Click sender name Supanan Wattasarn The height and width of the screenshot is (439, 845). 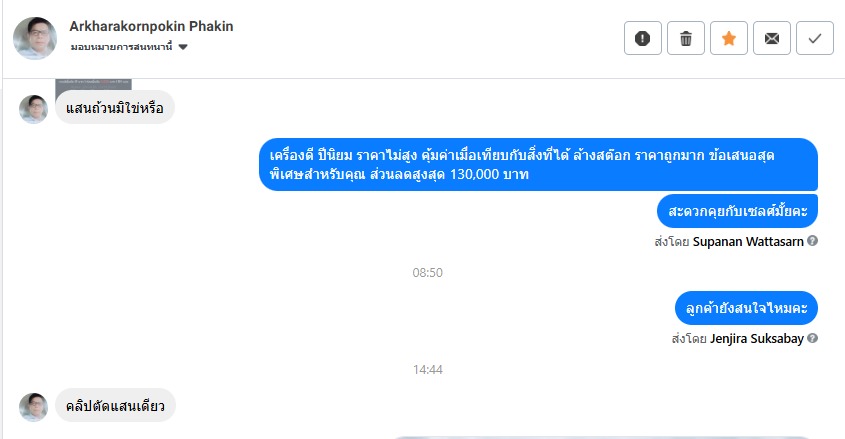pyautogui.click(x=748, y=241)
